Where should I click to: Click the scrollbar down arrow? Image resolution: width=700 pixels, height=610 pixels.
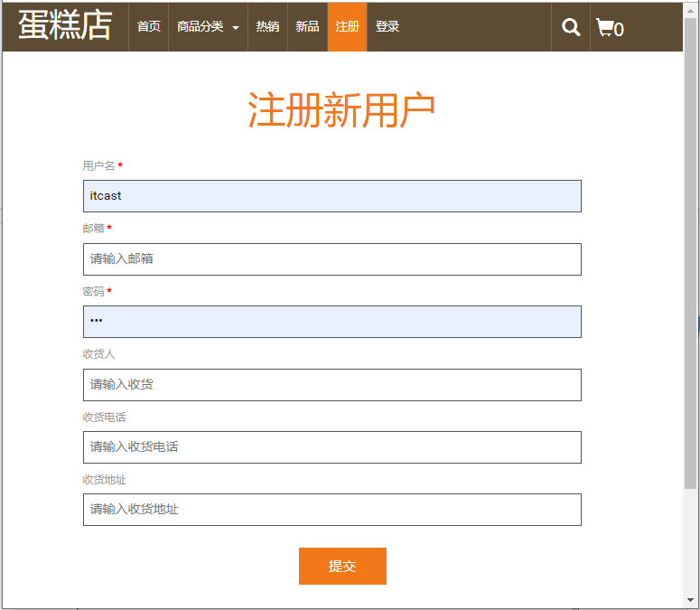[x=690, y=600]
